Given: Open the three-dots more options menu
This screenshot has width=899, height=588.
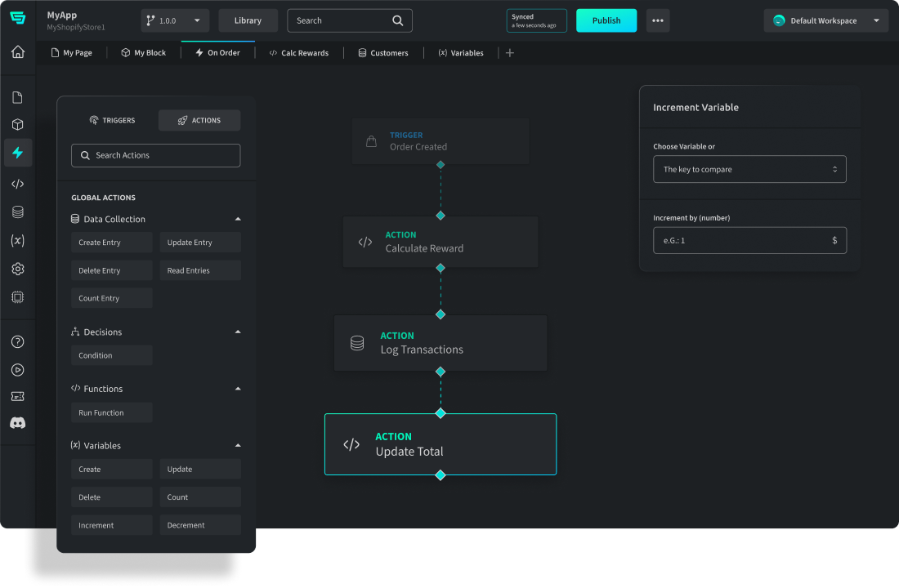Looking at the screenshot, I should pos(658,20).
